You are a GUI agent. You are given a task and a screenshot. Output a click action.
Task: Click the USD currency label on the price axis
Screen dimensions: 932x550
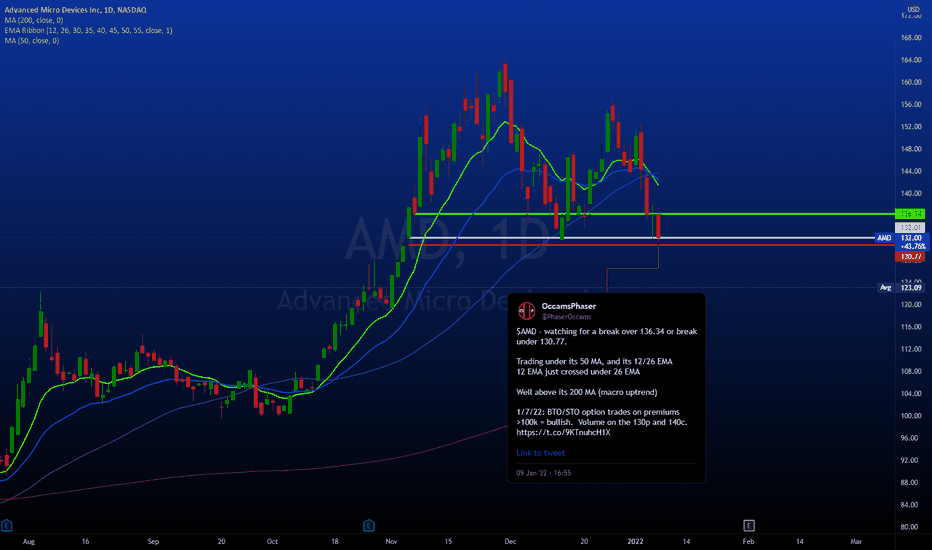click(913, 9)
